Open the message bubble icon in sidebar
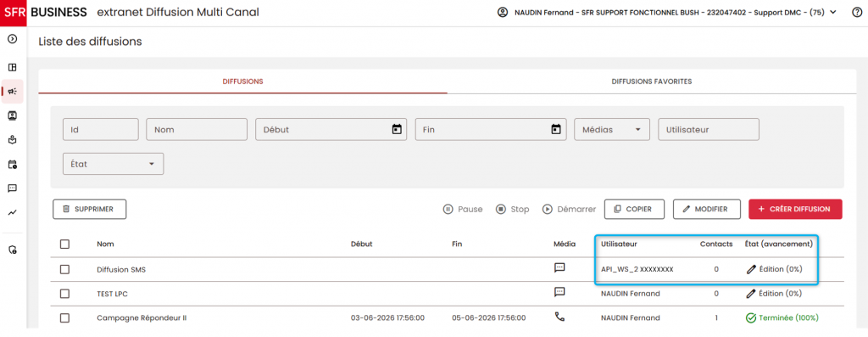The width and height of the screenshot is (868, 337). tap(12, 188)
